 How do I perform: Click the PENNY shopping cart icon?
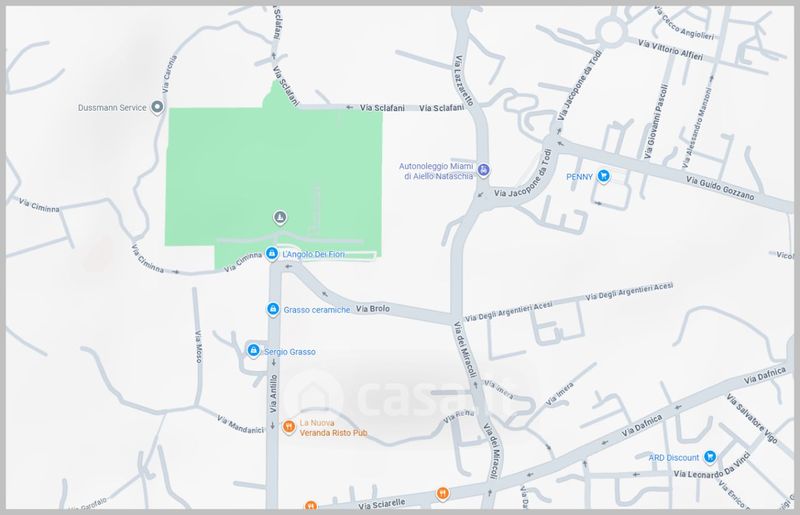click(x=604, y=176)
